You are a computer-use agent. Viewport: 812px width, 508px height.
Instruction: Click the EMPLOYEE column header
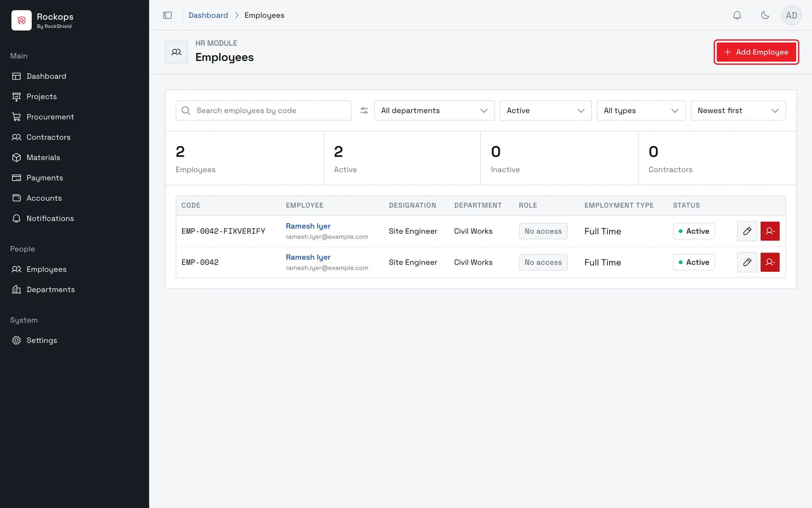click(x=304, y=205)
